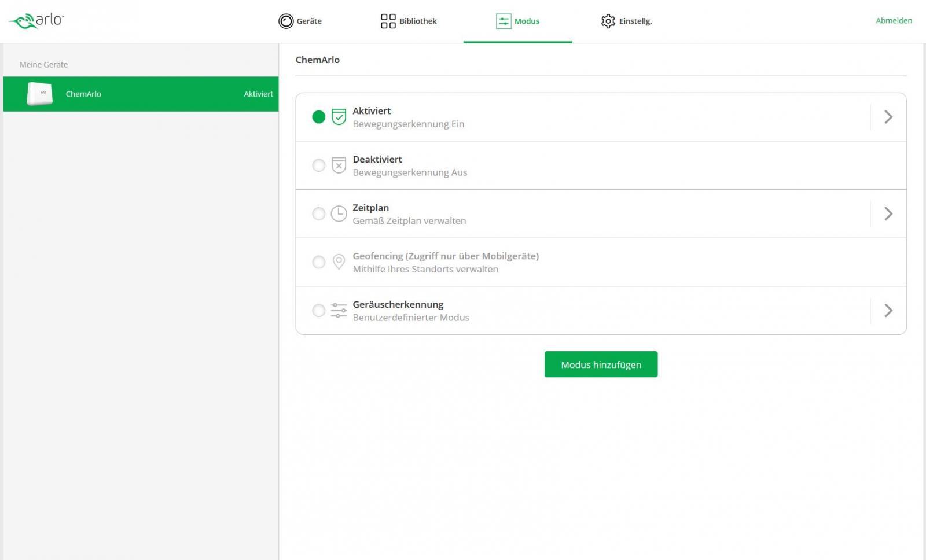Screen dimensions: 926x560
Task: Click the Geräuscherkennung mode title
Action: click(398, 304)
